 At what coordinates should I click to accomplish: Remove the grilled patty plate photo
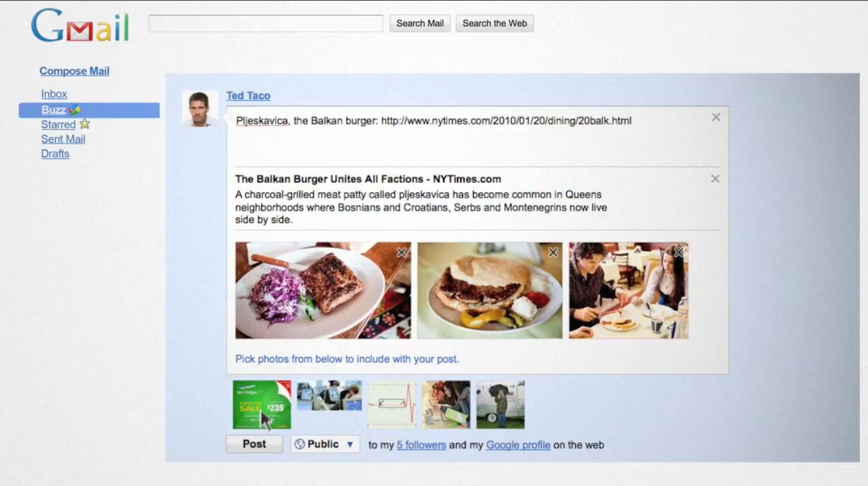tap(401, 253)
